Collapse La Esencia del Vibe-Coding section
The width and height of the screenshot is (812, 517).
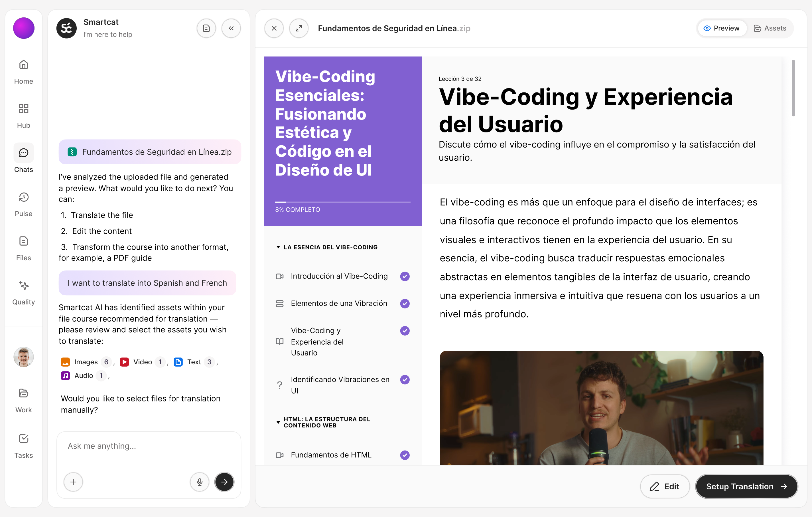[x=278, y=247]
